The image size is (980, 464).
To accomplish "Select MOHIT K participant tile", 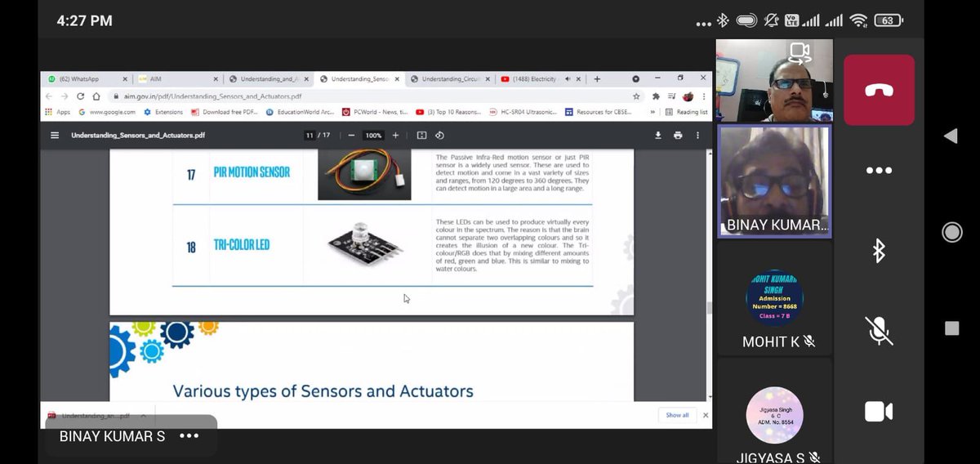I will 774,299.
